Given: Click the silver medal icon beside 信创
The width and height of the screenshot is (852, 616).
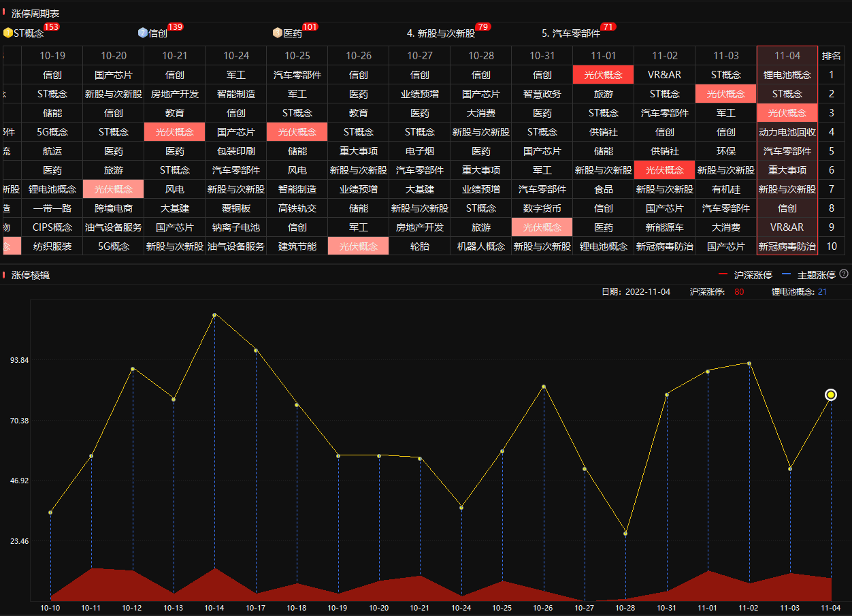Looking at the screenshot, I should click(x=142, y=33).
